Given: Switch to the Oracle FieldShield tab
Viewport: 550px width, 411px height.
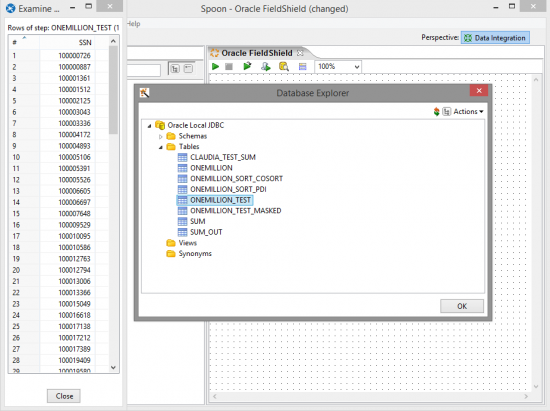Looking at the screenshot, I should (256, 53).
